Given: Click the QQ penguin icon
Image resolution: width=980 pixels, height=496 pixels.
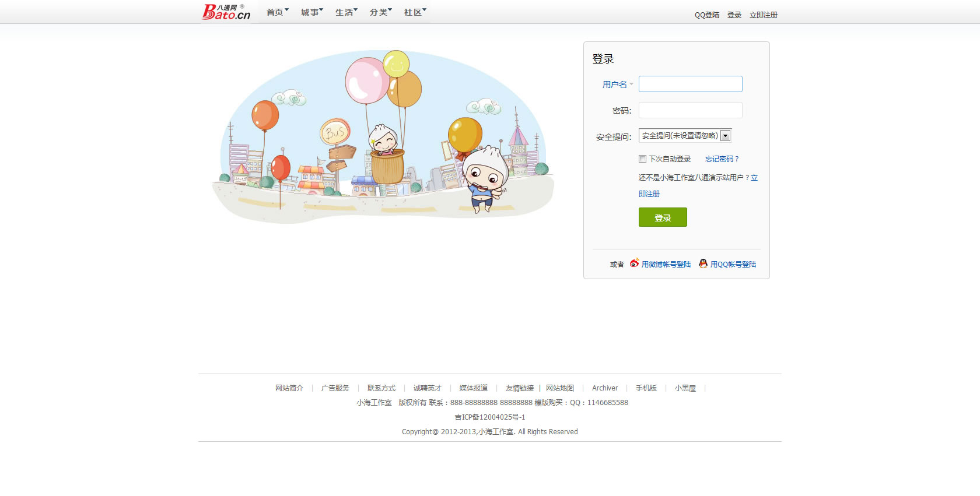Looking at the screenshot, I should pyautogui.click(x=703, y=263).
